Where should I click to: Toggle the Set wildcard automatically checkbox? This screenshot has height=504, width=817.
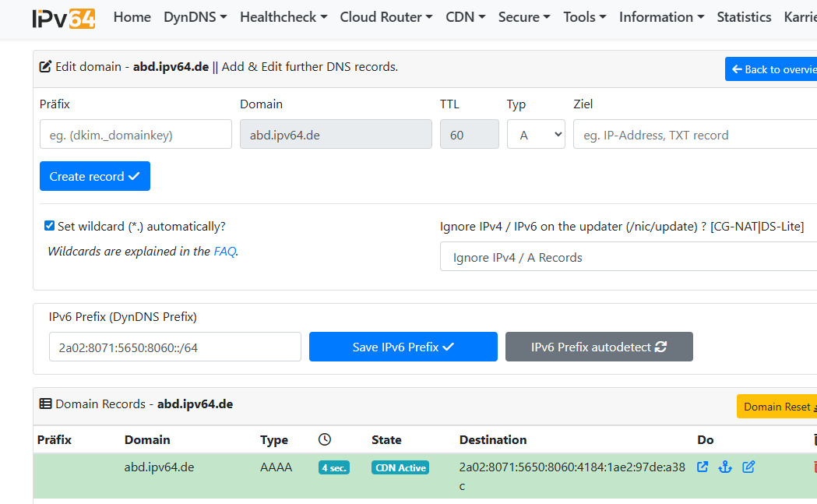pos(50,226)
